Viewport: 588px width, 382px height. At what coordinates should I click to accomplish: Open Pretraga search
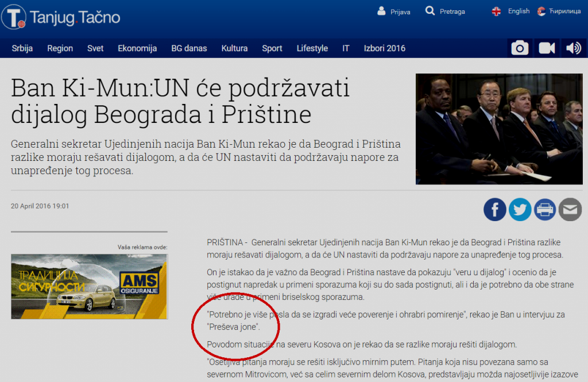pos(445,11)
